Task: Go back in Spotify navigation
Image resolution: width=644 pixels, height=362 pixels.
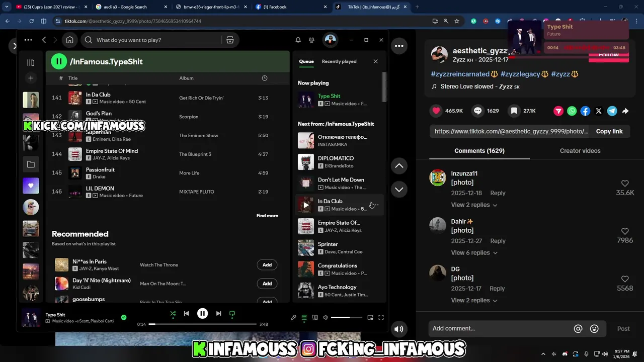Action: pos(44,40)
